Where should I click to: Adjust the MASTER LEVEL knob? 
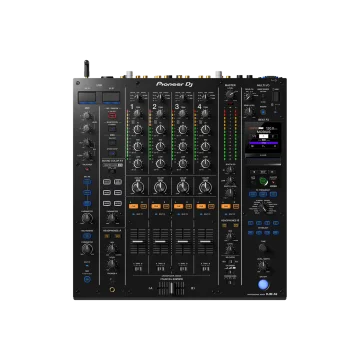click(229, 95)
